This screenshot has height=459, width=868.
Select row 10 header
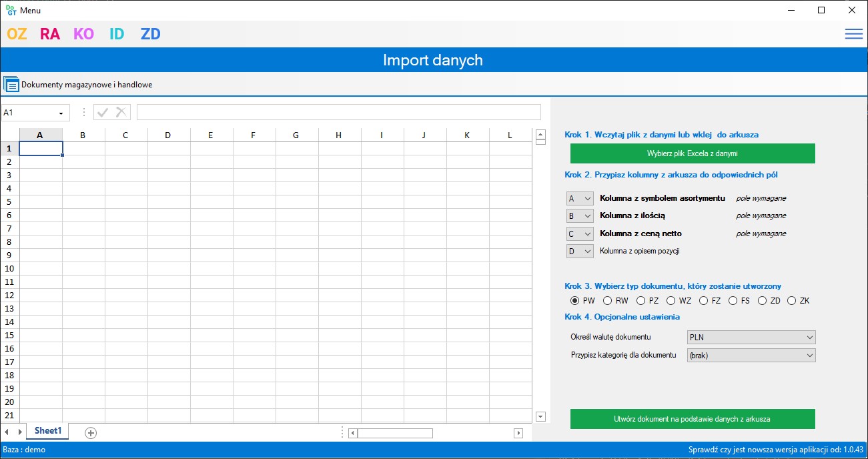click(10, 268)
